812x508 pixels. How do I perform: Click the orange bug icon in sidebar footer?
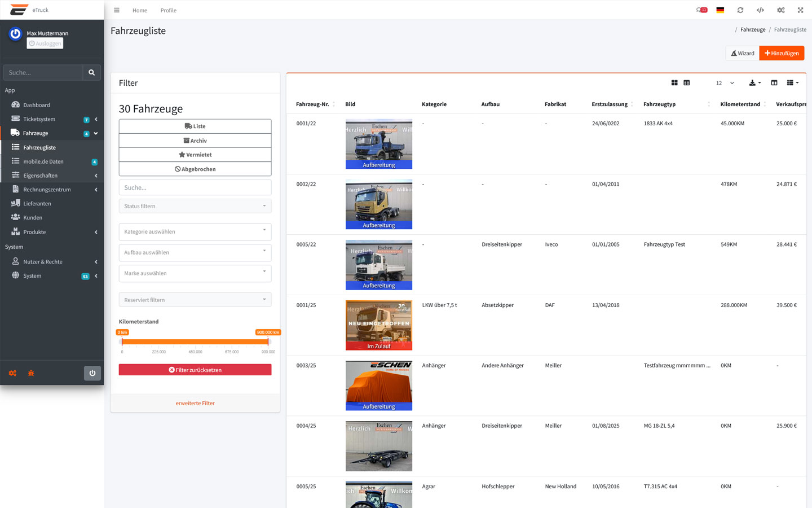31,373
